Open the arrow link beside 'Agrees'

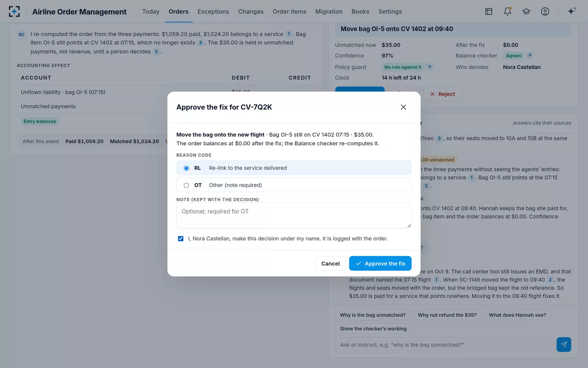tap(530, 55)
